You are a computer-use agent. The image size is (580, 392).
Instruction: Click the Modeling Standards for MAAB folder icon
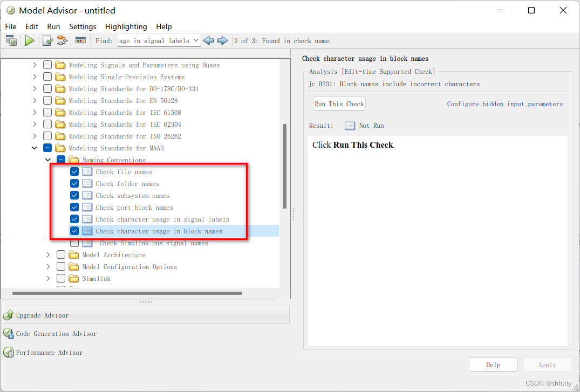tap(60, 148)
